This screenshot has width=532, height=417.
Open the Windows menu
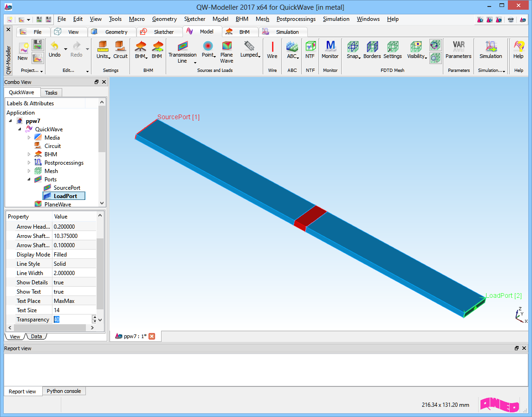(368, 19)
